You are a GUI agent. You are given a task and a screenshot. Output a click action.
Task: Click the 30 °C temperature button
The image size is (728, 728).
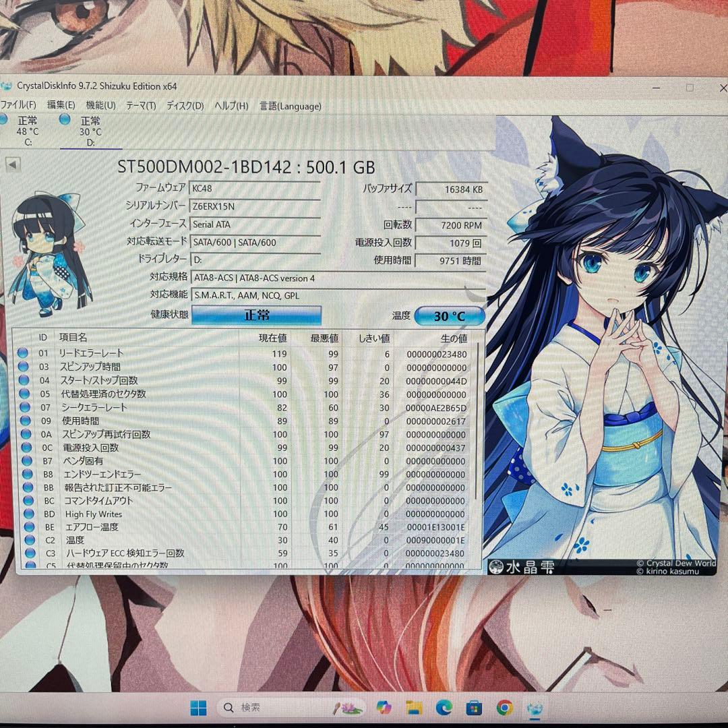point(450,316)
